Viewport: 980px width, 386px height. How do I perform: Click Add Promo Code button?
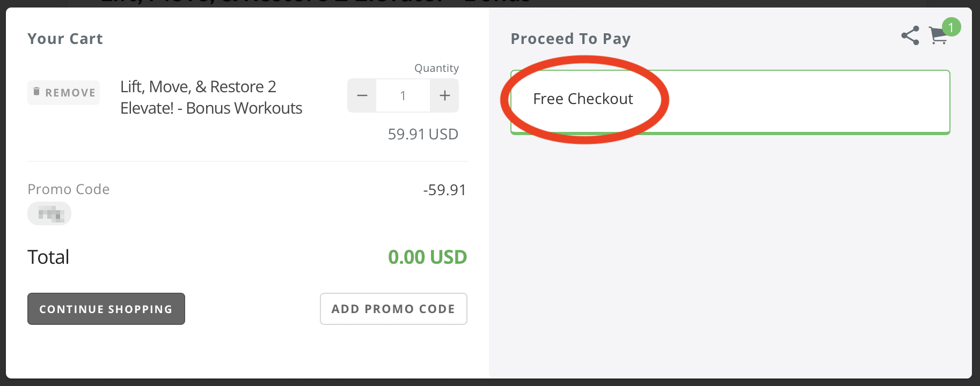tap(393, 309)
